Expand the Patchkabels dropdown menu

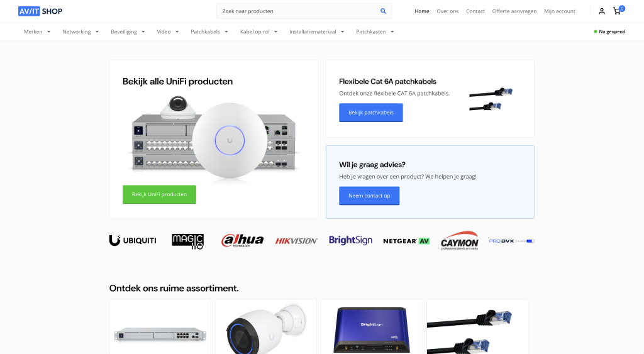click(x=209, y=31)
